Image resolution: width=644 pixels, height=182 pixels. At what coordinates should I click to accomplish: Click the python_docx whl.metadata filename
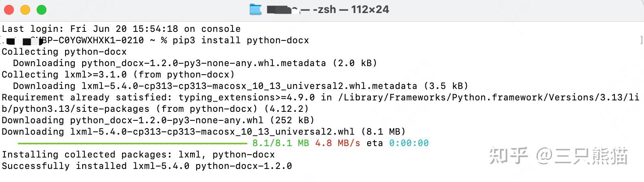pyautogui.click(x=204, y=63)
